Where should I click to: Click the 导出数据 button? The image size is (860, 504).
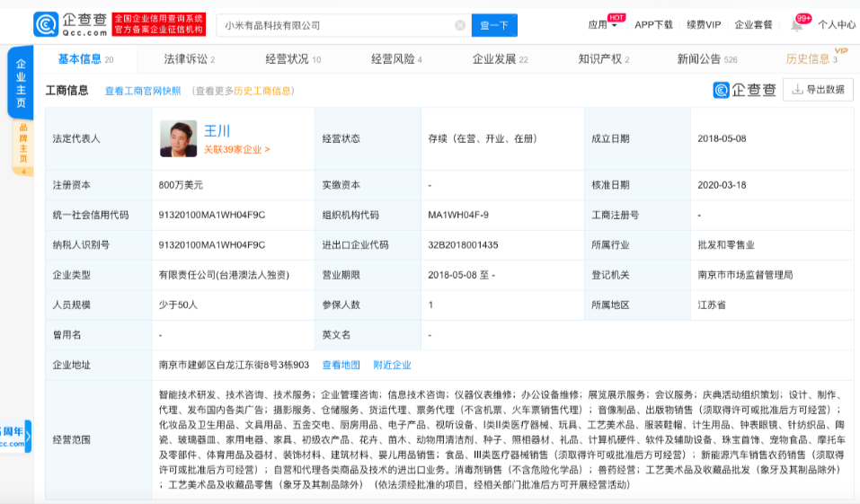click(818, 90)
